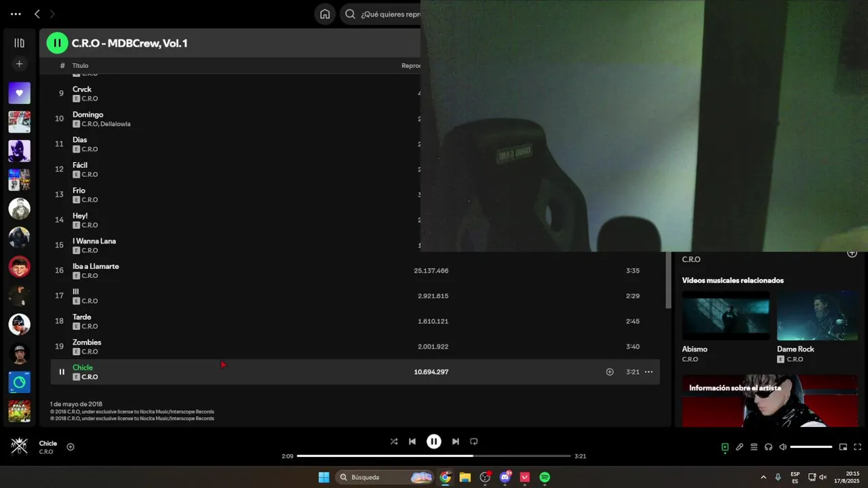
Task: Open the miniplayer
Action: point(843,447)
